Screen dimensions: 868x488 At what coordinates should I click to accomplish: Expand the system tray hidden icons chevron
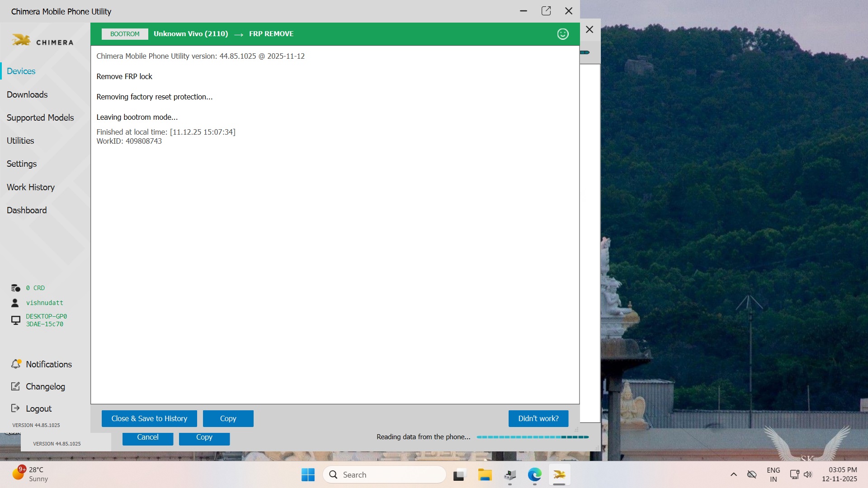(x=733, y=474)
